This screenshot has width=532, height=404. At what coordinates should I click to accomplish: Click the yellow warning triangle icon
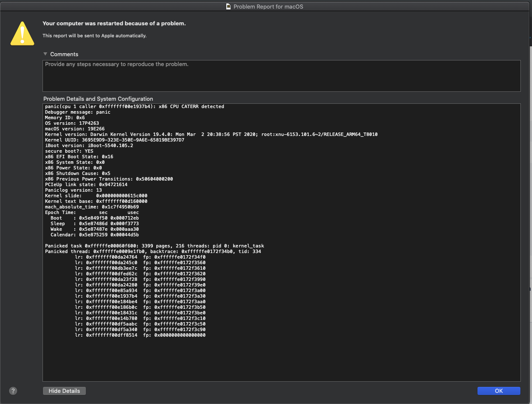[22, 33]
